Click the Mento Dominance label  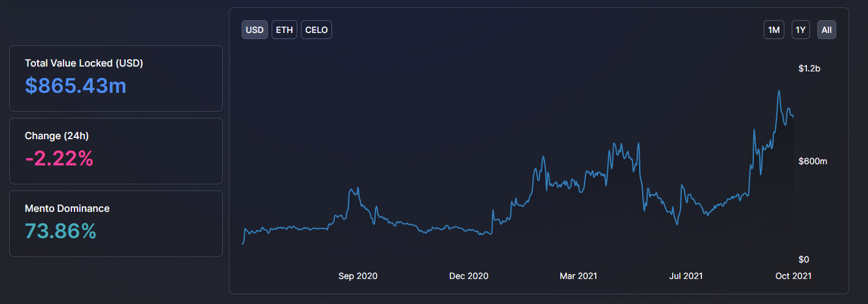pyautogui.click(x=67, y=208)
